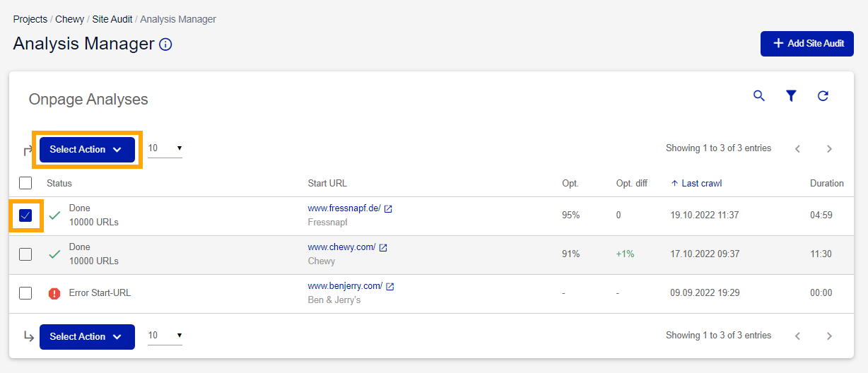Viewport: 868px width, 373px height.
Task: Click the crawl date 17.10.2022 09:37
Action: point(705,254)
